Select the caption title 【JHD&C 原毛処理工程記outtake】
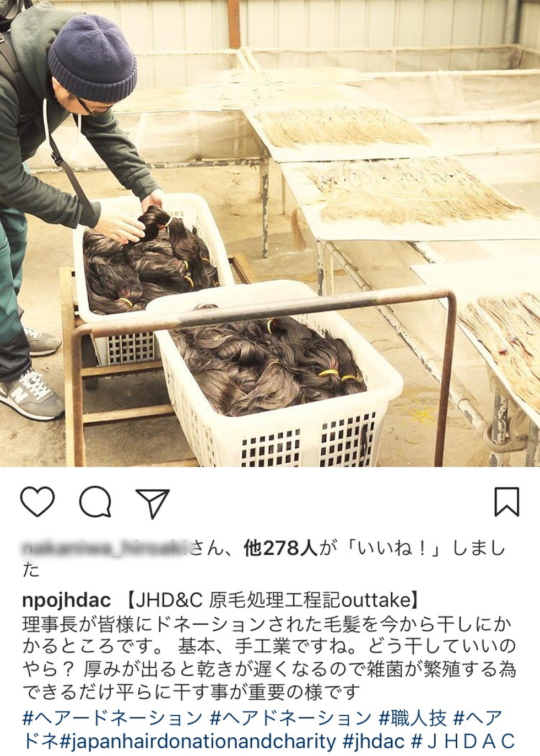The image size is (540, 756). coord(272,599)
